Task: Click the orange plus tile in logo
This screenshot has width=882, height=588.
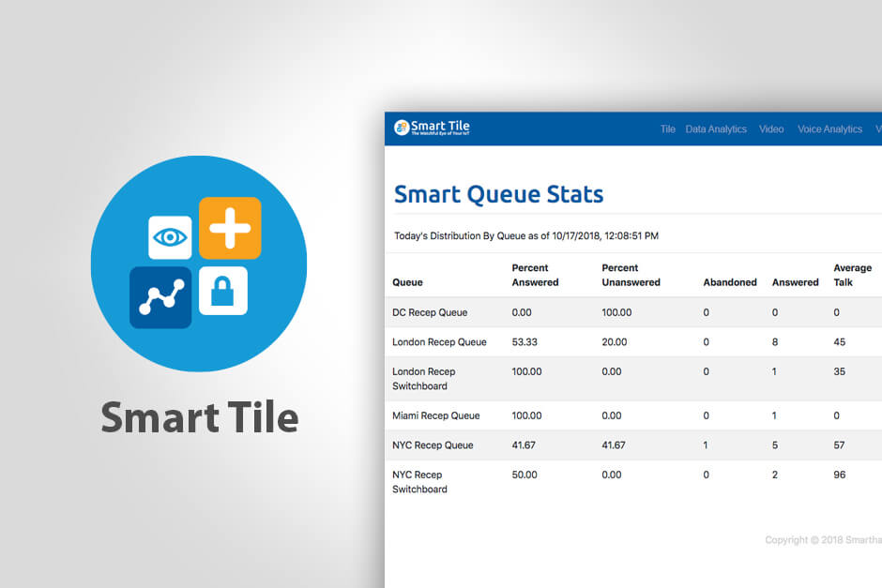Action: (230, 228)
